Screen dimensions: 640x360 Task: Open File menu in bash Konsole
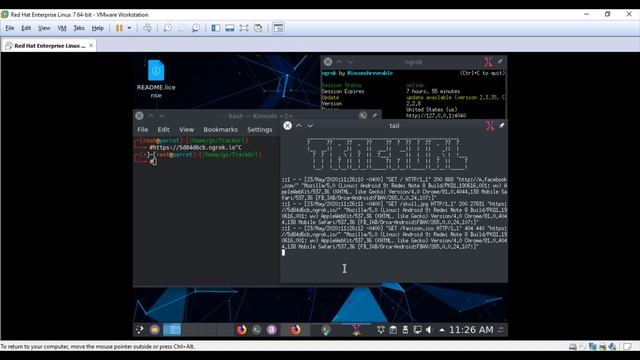[x=142, y=129]
